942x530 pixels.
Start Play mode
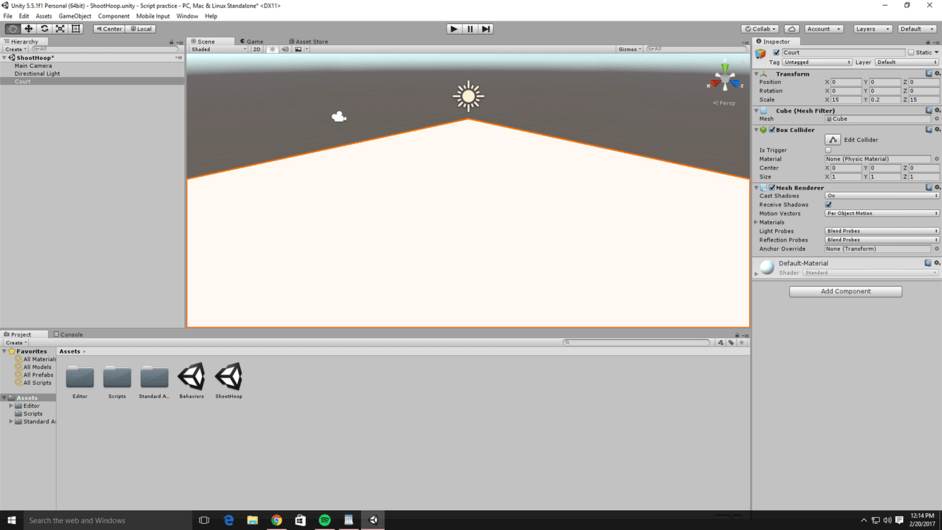click(454, 29)
